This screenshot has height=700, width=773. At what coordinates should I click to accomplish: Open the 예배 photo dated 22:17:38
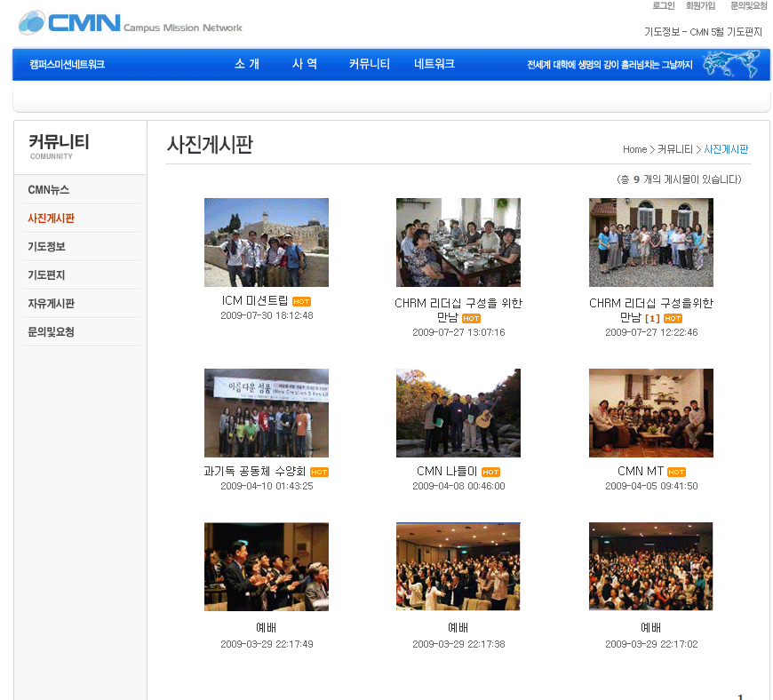click(x=458, y=567)
